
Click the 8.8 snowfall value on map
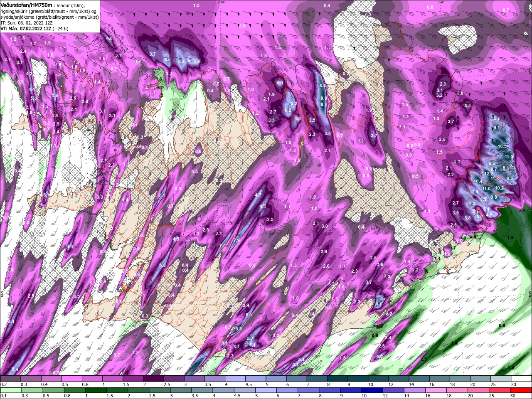click(323, 98)
